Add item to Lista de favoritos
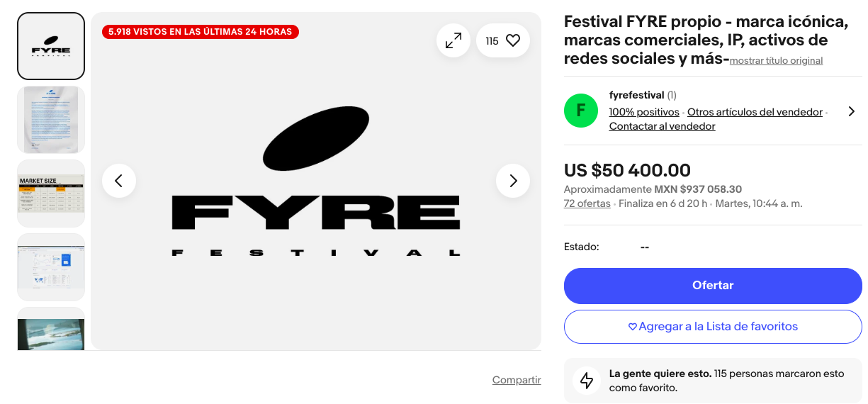Screen dimensions: 868x404 tap(713, 327)
